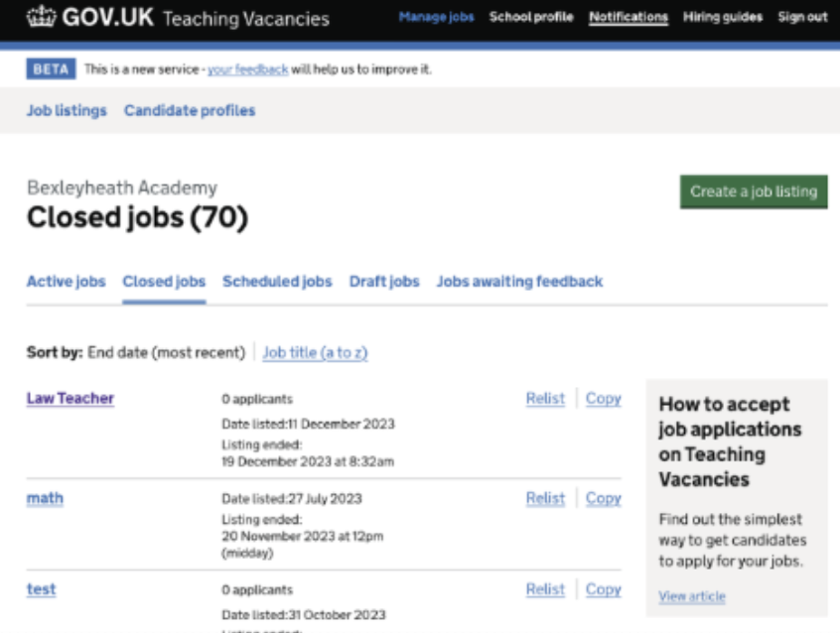Switch to the Active jobs tab

[x=66, y=282]
